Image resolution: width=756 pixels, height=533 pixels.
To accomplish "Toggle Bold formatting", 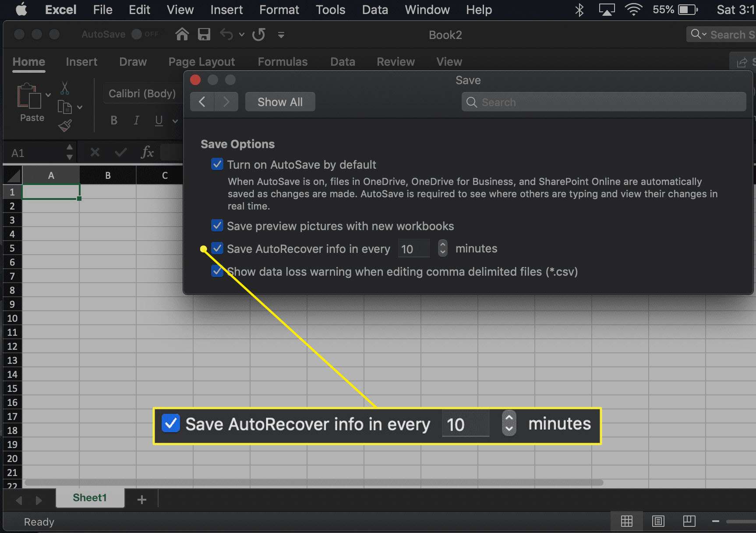I will click(114, 121).
